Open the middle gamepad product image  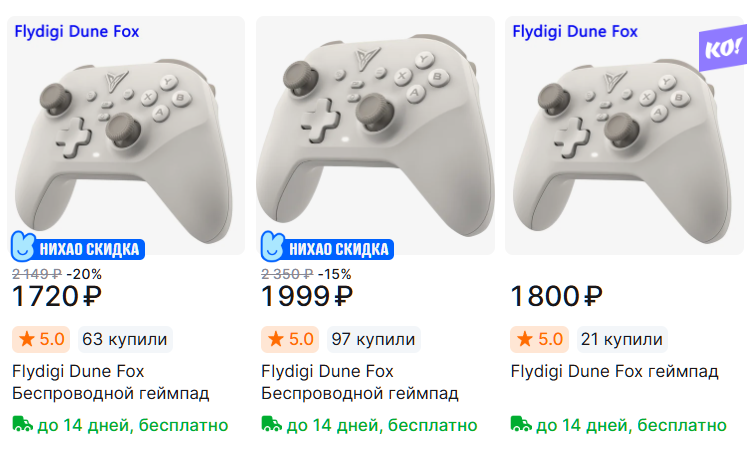click(375, 130)
